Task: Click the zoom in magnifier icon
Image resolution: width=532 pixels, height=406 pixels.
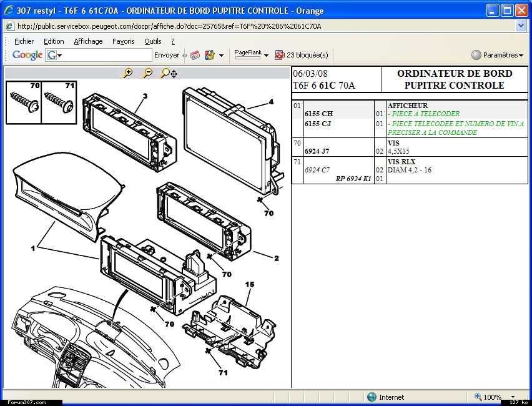Action: pos(127,73)
